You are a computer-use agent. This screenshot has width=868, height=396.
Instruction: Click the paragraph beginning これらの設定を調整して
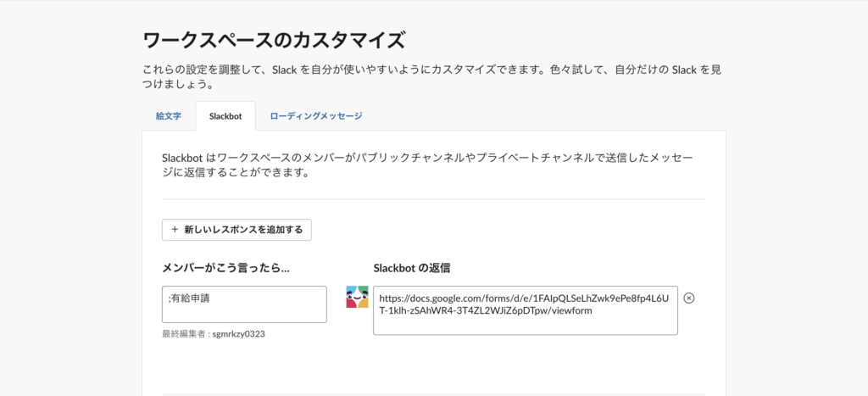[432, 78]
